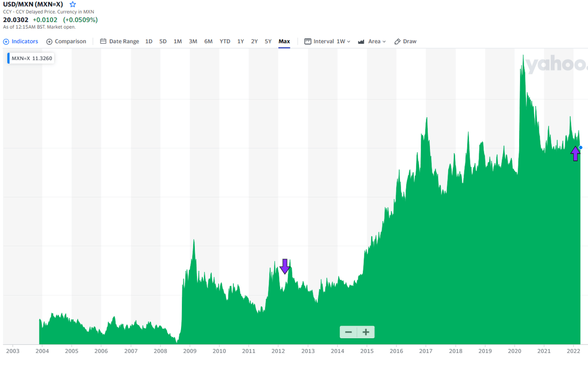Click the 2009 axis label
The height and width of the screenshot is (369, 588).
[x=190, y=351]
